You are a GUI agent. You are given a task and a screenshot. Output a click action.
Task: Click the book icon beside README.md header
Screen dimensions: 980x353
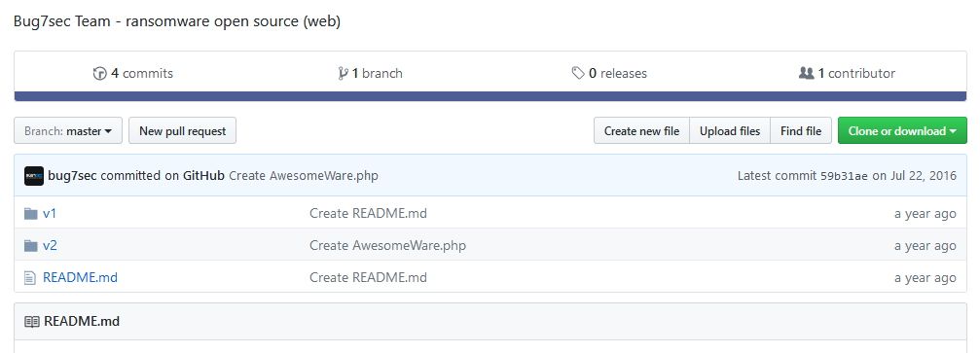point(31,322)
